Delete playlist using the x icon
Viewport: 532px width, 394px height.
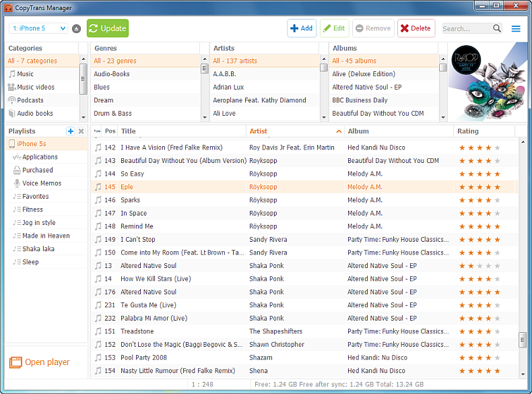click(x=81, y=131)
